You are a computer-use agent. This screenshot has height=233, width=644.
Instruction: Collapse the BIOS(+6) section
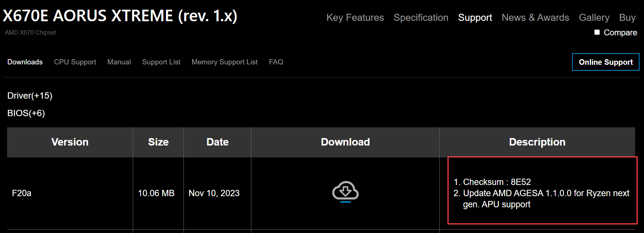tap(26, 113)
